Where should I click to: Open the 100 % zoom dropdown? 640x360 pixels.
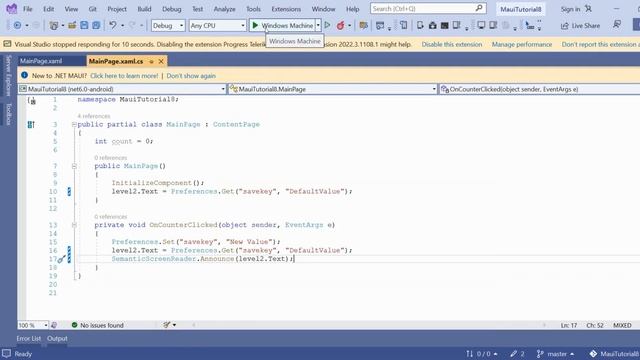pos(33,325)
